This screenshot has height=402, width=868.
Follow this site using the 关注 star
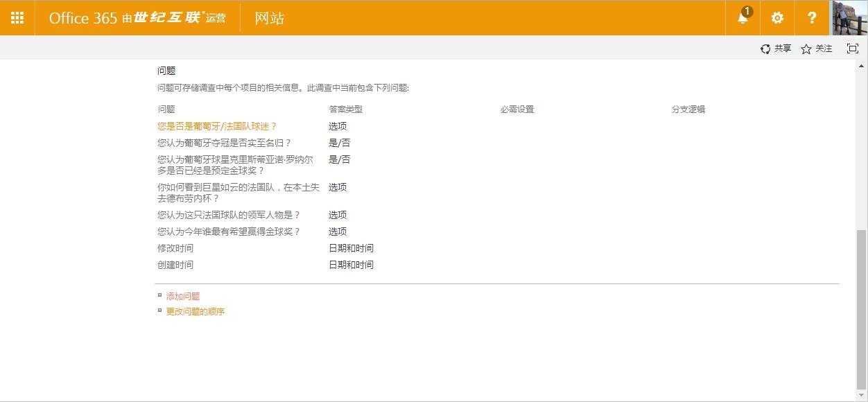coord(816,49)
